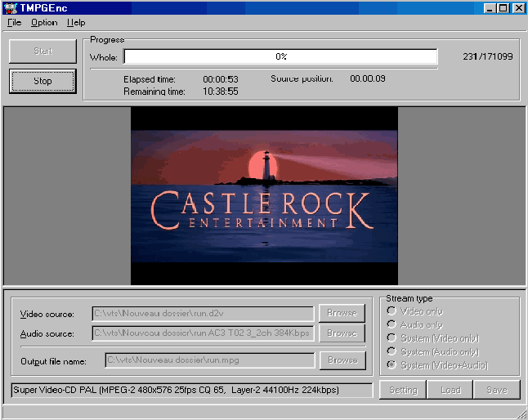528x420 pixels.
Task: Click the Save button
Action: 497,390
